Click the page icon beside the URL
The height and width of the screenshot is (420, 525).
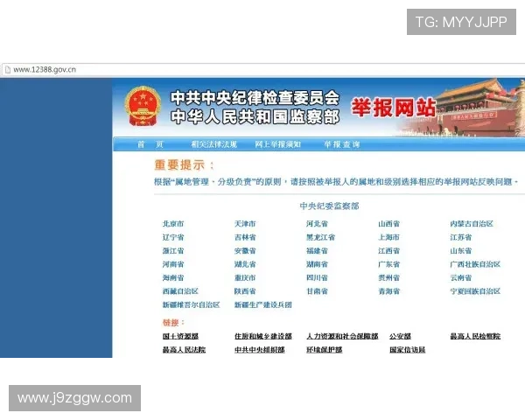point(7,70)
